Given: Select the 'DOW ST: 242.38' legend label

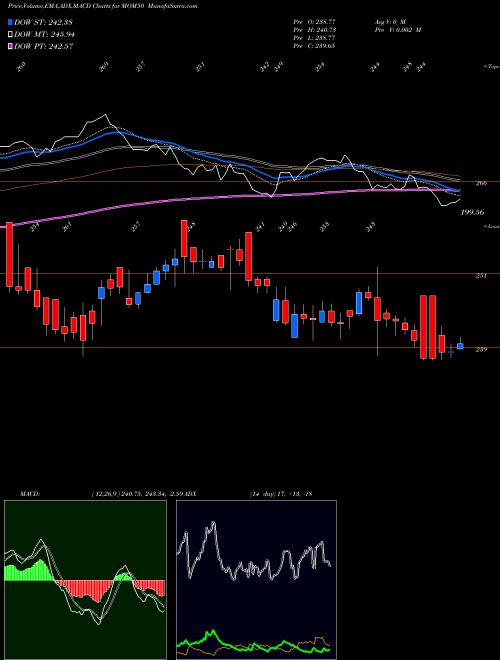Looking at the screenshot, I should pyautogui.click(x=44, y=22).
